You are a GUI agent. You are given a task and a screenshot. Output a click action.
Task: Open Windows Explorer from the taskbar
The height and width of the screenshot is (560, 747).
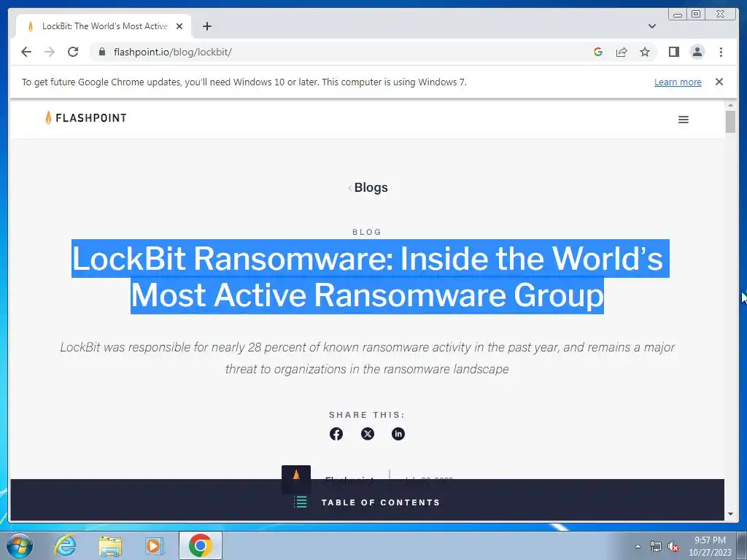[x=110, y=545]
